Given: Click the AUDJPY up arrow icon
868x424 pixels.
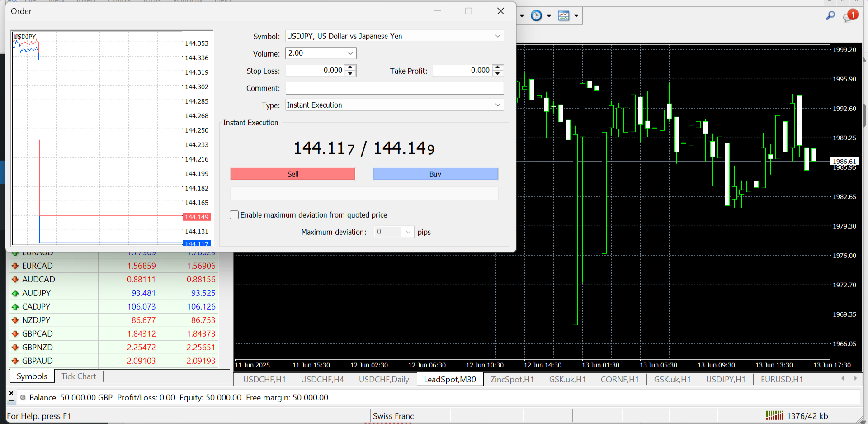Looking at the screenshot, I should click(15, 293).
